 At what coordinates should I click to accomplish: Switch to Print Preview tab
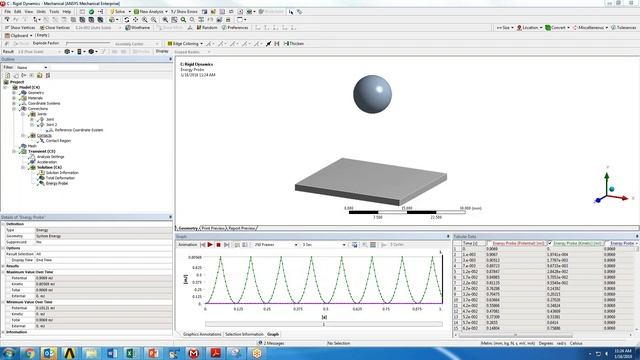213,228
